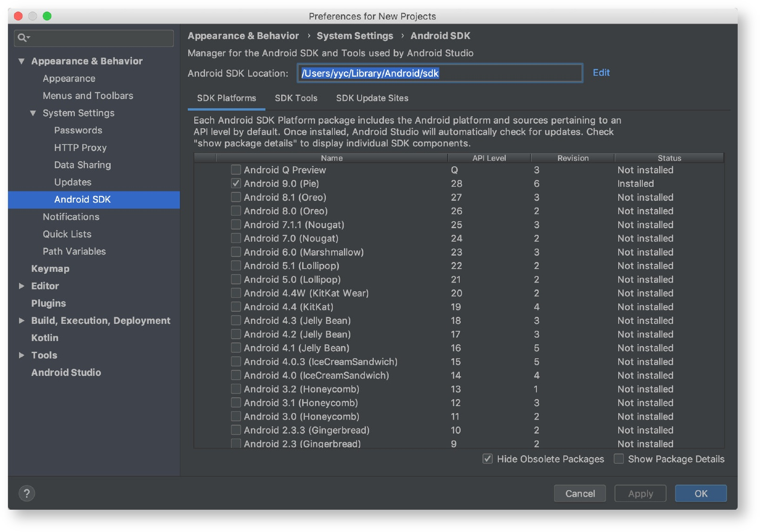This screenshot has width=760, height=532.
Task: Open Keymap settings
Action: (50, 269)
